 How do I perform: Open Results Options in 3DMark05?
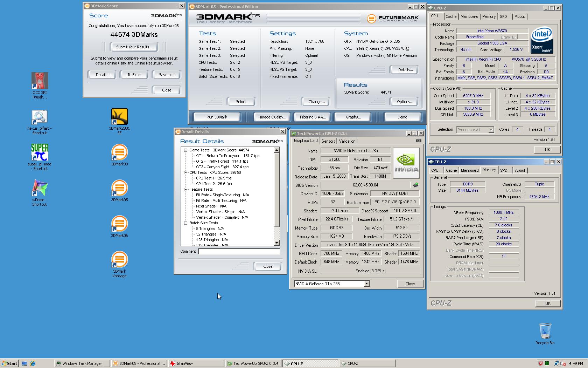[405, 102]
